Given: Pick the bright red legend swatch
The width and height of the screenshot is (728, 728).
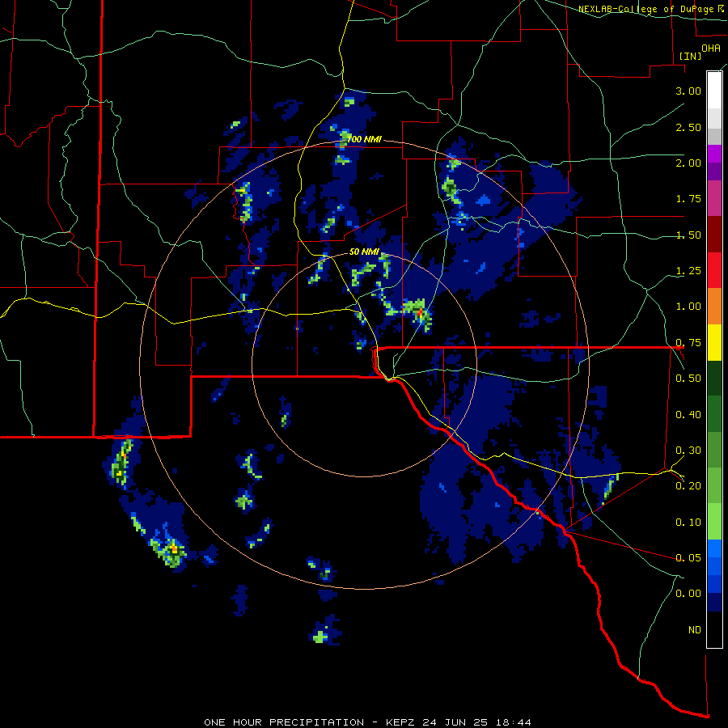Looking at the screenshot, I should pyautogui.click(x=714, y=270).
